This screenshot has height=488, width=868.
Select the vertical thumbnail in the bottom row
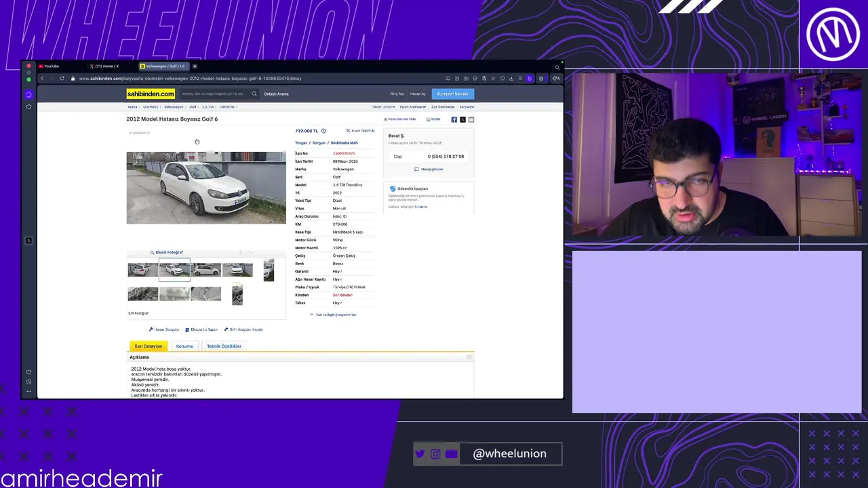coord(237,296)
